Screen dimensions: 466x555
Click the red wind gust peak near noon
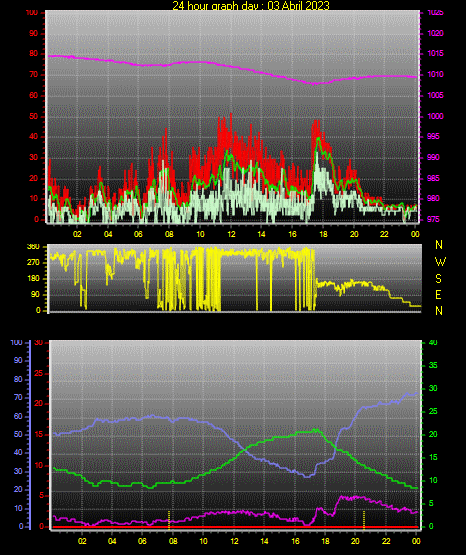click(231, 114)
